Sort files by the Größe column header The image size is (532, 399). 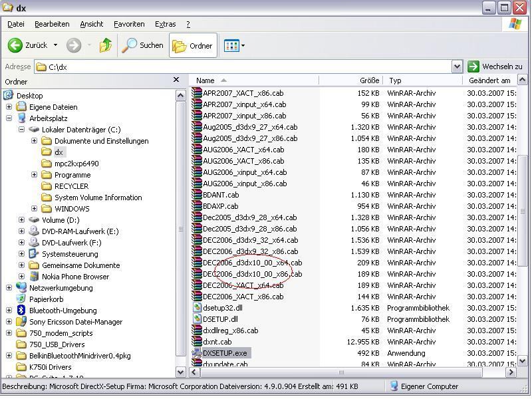tap(351, 80)
